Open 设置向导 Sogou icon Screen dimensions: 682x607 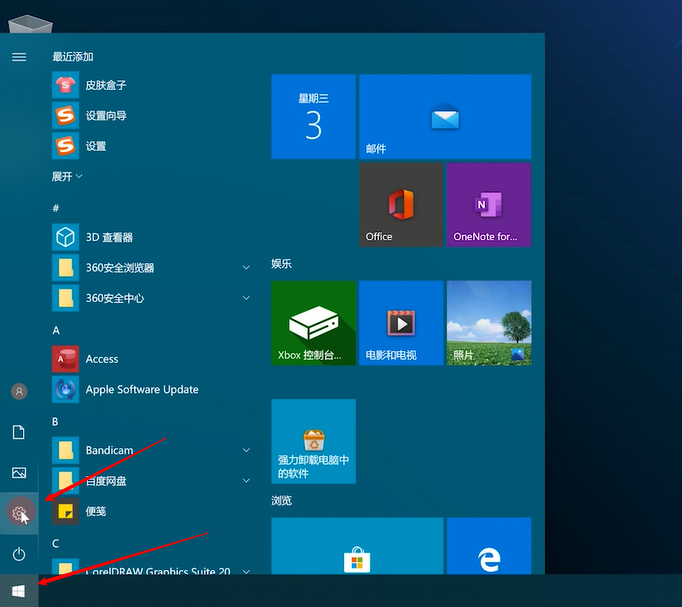click(x=65, y=115)
